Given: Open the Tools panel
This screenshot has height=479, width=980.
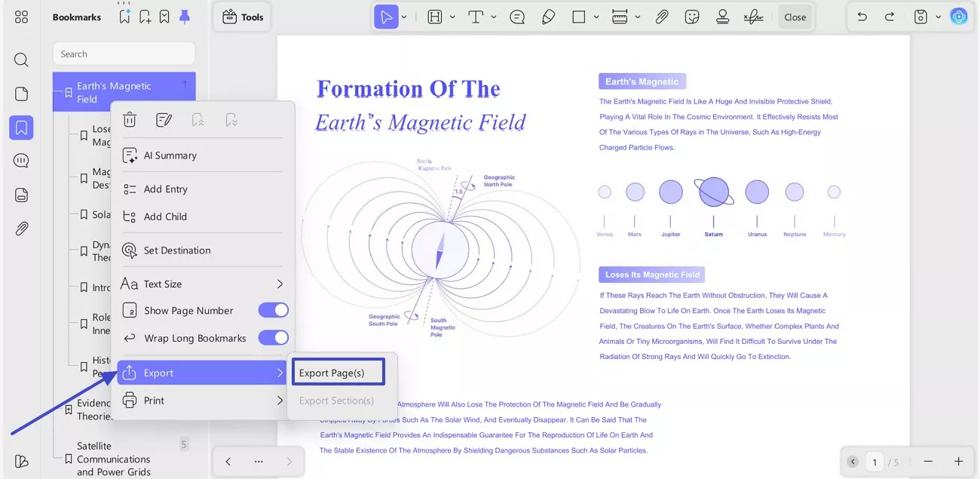Looking at the screenshot, I should coord(241,17).
